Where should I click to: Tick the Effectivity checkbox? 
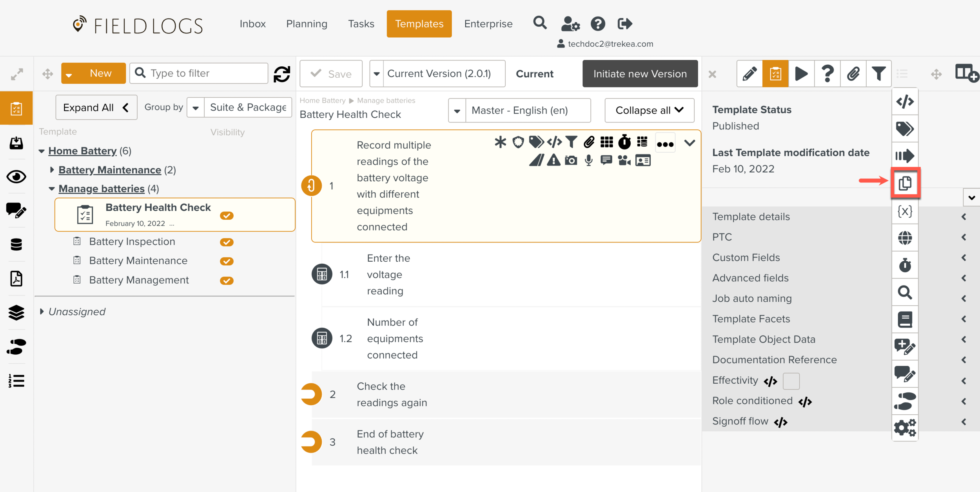point(791,381)
